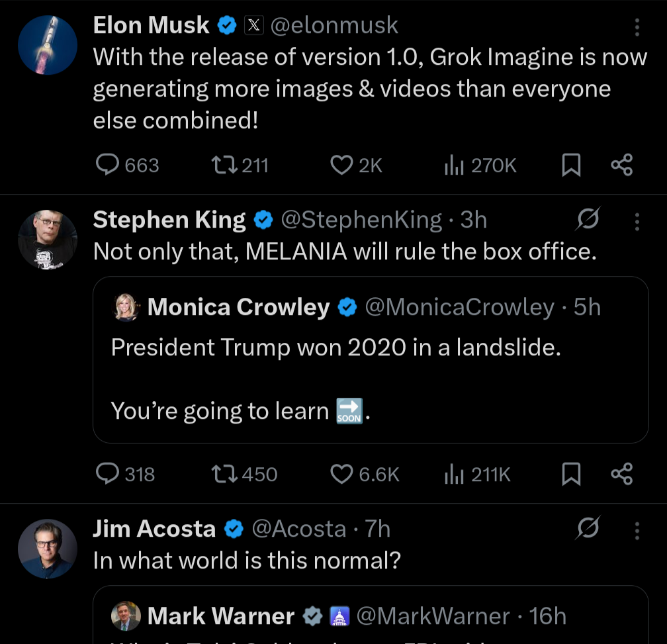Reply to Stephen King's MELANIA post
This screenshot has height=644, width=667.
coord(107,474)
